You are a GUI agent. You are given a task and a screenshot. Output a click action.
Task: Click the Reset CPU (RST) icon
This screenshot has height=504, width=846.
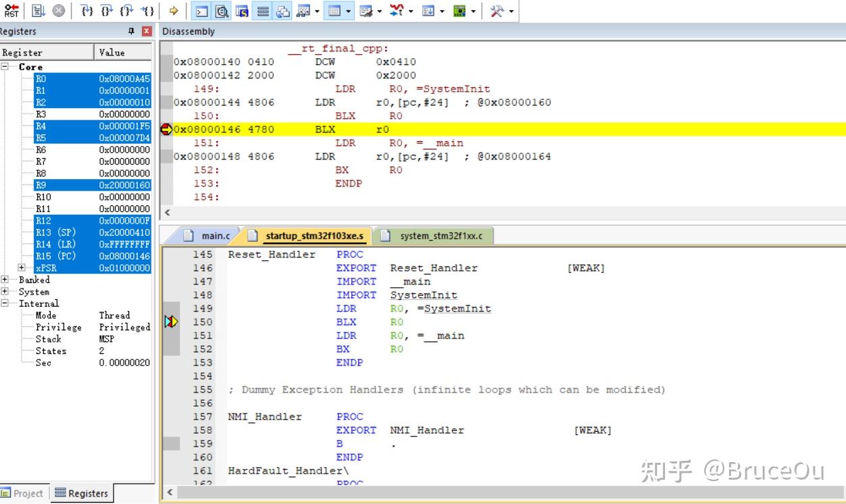tap(11, 11)
